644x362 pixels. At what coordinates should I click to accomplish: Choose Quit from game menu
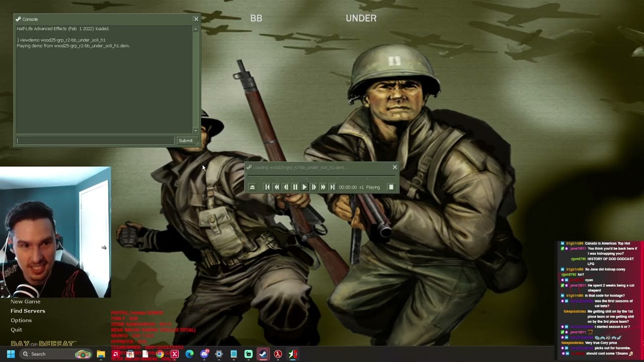16,330
